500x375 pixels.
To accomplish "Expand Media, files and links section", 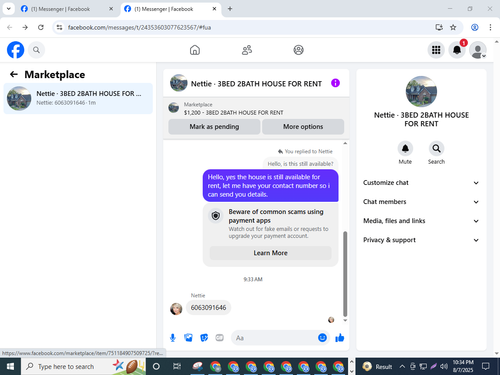I will pos(421,221).
